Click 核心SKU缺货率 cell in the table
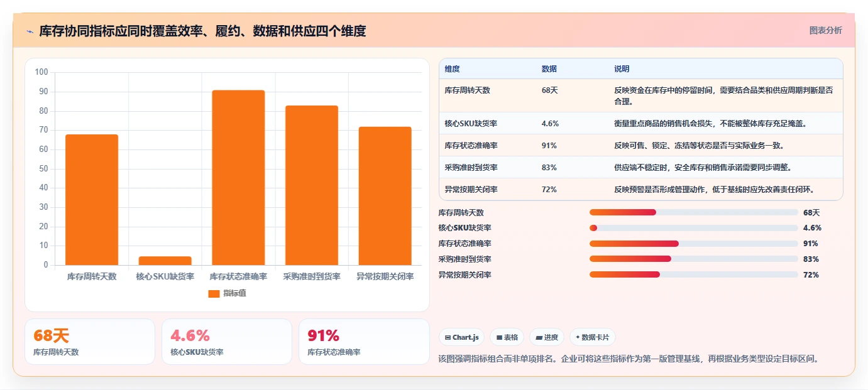 pos(471,124)
